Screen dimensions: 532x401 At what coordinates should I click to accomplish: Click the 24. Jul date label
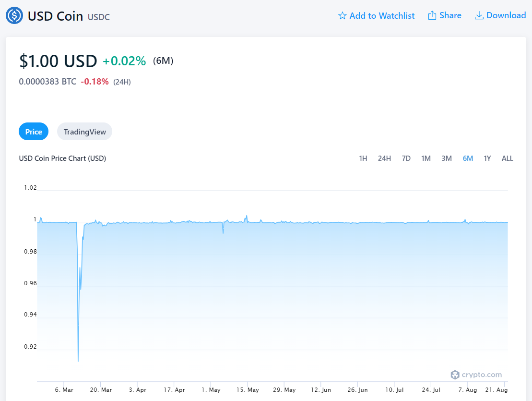pyautogui.click(x=431, y=390)
